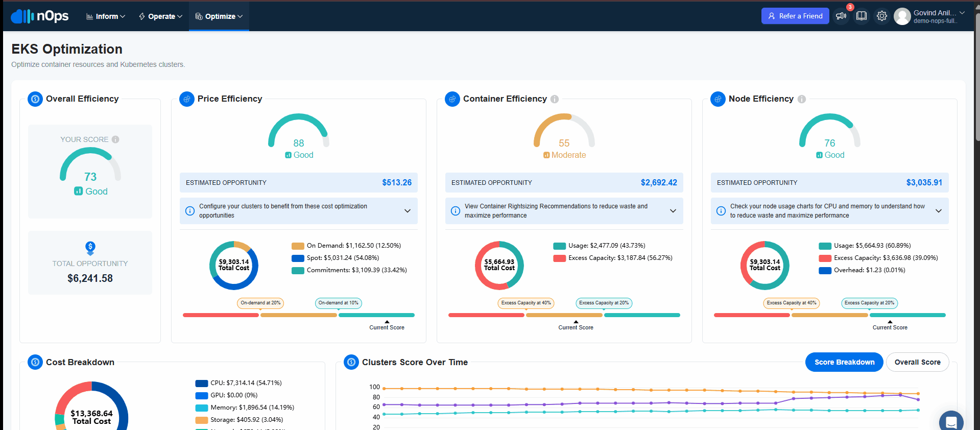
Task: Expand node usage recommendation chevron
Action: click(939, 211)
